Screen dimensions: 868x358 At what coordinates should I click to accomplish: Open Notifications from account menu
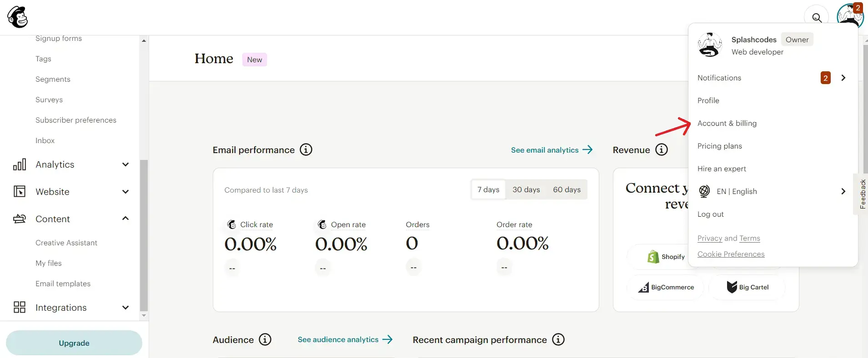[x=719, y=78]
